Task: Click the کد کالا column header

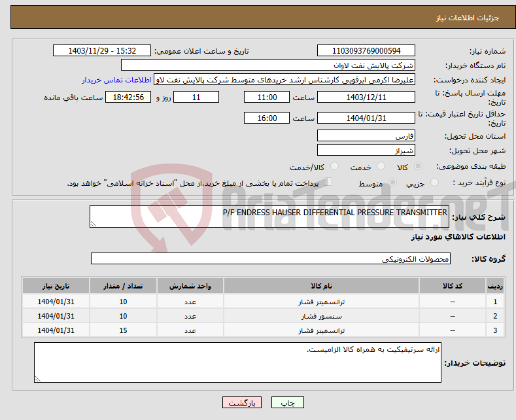Action: [x=453, y=286]
